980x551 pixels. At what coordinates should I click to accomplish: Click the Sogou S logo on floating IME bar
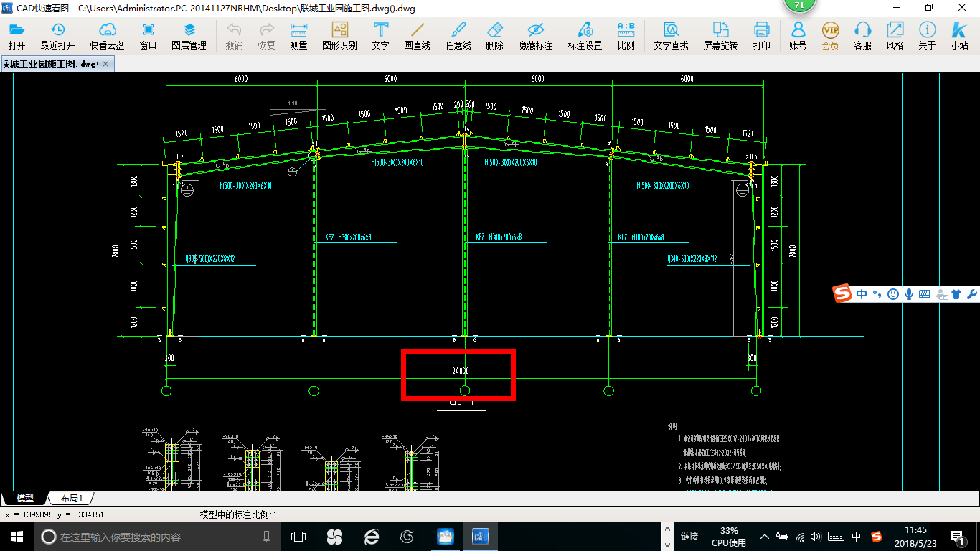842,293
